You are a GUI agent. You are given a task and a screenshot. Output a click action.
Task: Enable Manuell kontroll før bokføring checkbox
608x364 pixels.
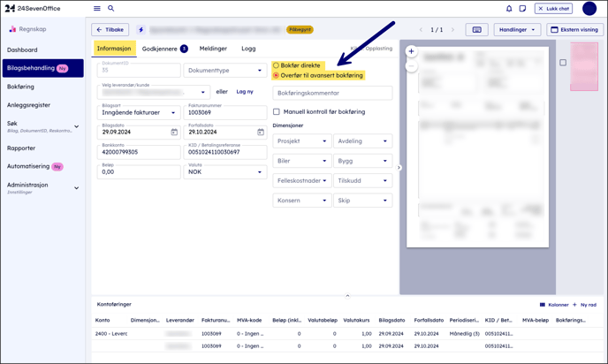coord(277,112)
